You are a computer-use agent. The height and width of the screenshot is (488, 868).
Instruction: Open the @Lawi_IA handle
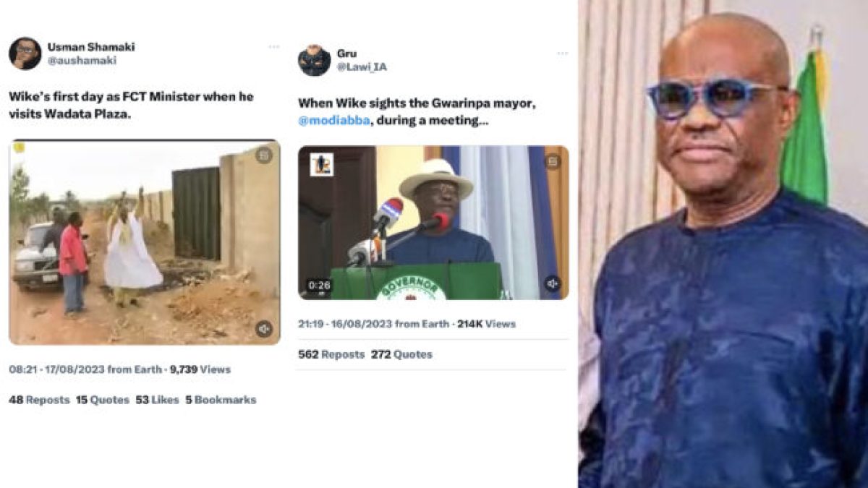pos(362,67)
